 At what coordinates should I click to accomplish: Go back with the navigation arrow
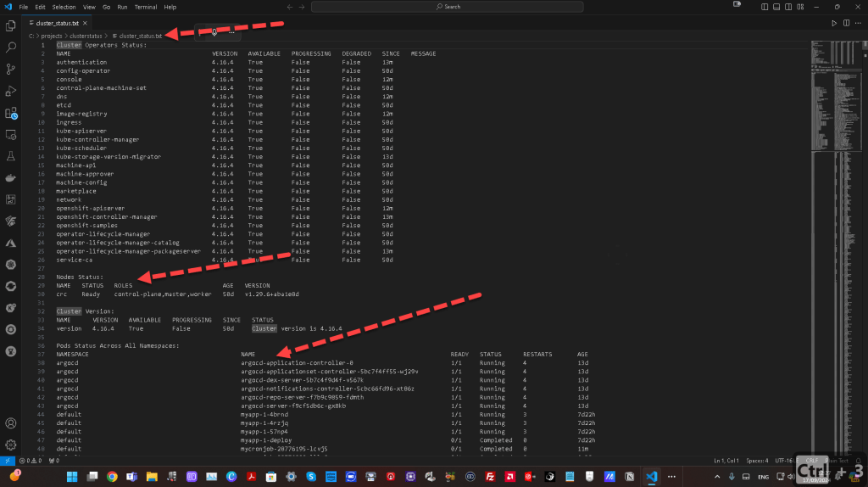point(290,7)
